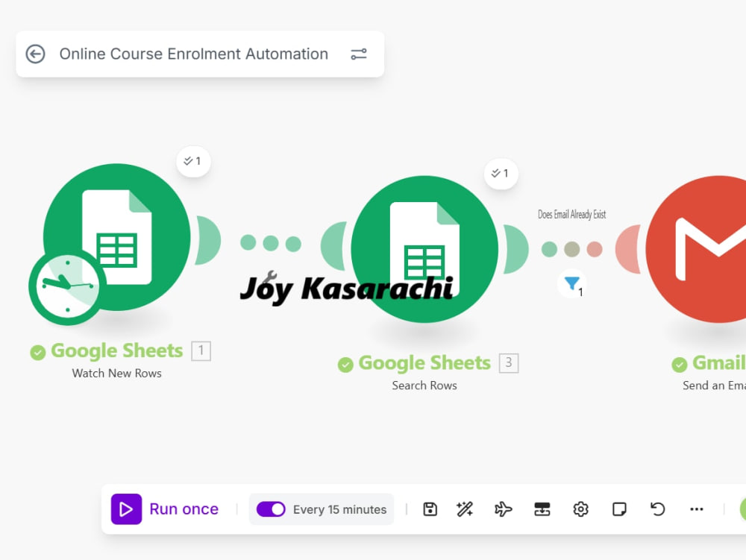Click module number 1 badge
Image resolution: width=746 pixels, height=560 pixels.
(201, 351)
